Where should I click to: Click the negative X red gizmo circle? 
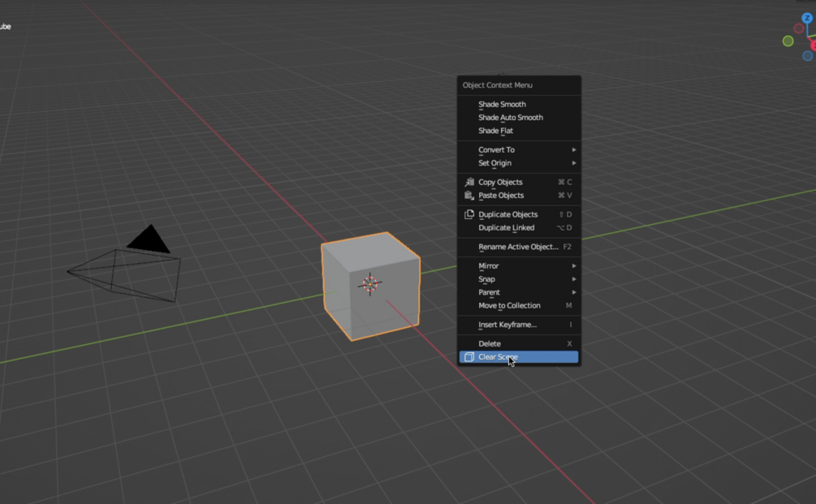[x=799, y=28]
